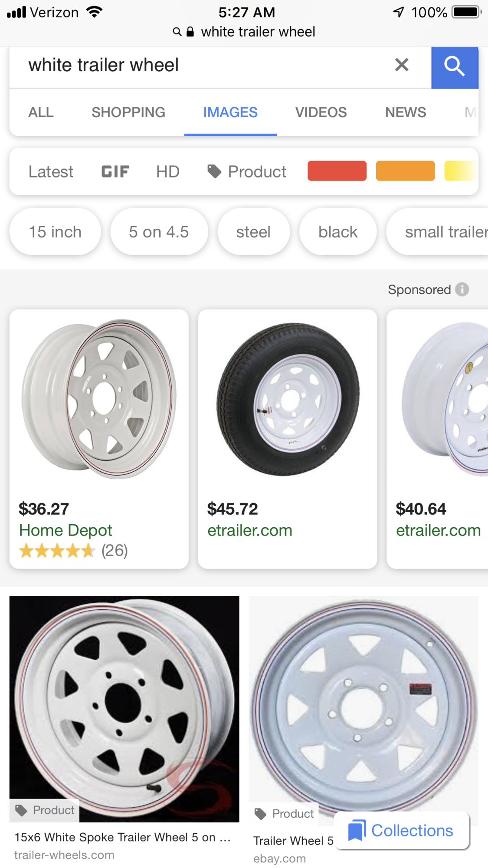Image resolution: width=488 pixels, height=868 pixels.
Task: Filter images by orange color swatch
Action: pos(405,171)
